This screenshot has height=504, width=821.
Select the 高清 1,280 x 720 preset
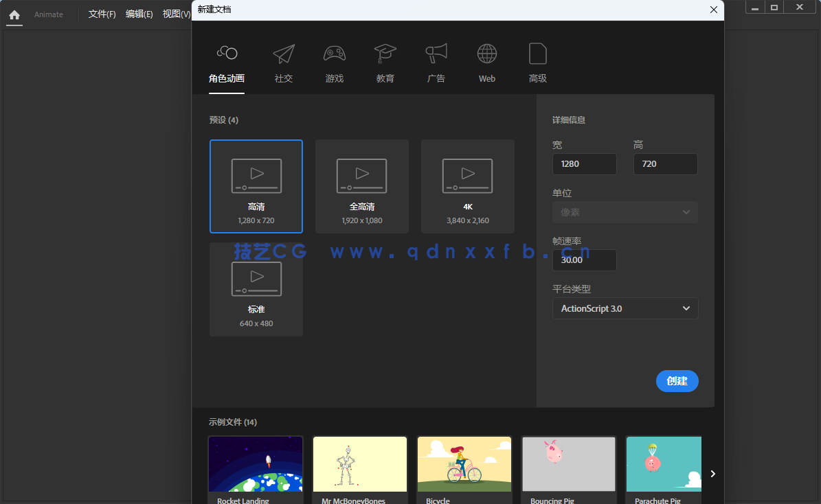pyautogui.click(x=256, y=186)
